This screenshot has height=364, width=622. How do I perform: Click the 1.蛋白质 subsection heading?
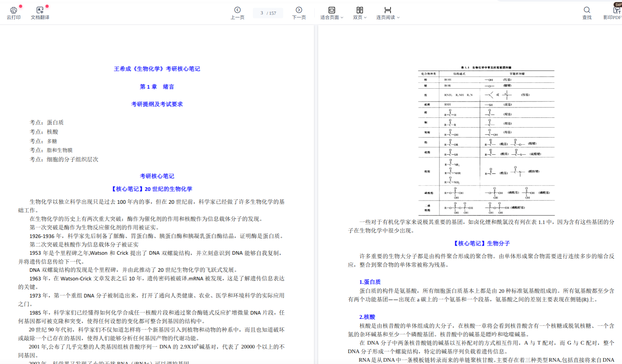pyautogui.click(x=370, y=282)
